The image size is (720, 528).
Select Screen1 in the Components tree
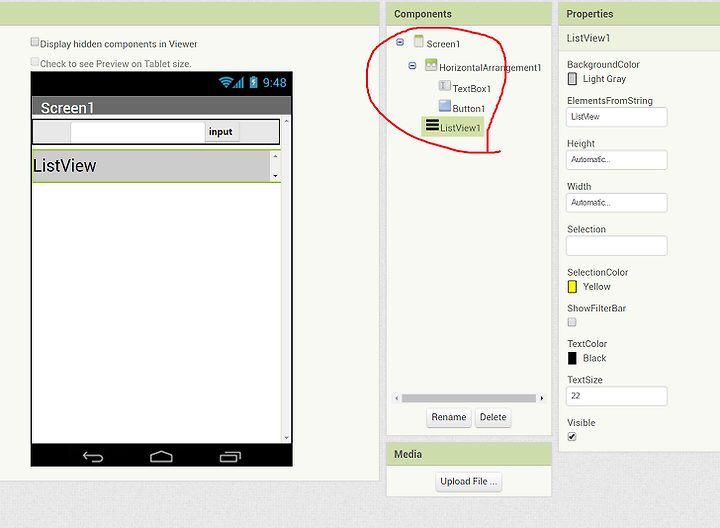click(x=443, y=44)
